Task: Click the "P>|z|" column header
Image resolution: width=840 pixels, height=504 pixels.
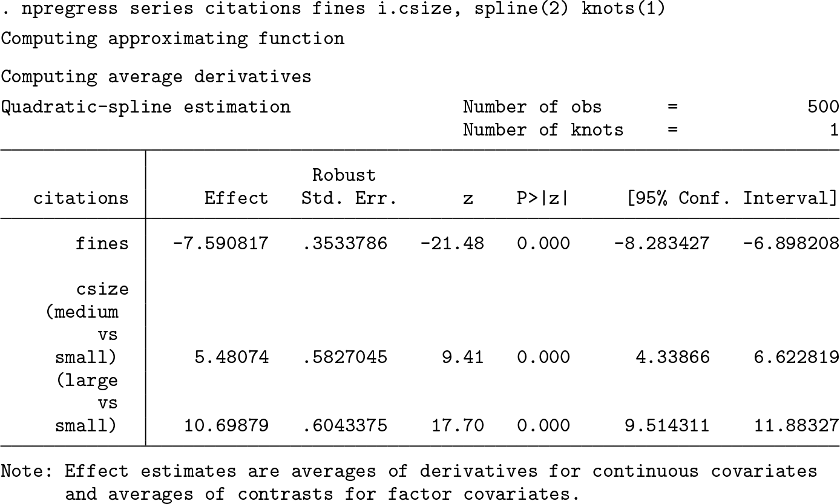Action: point(543,198)
